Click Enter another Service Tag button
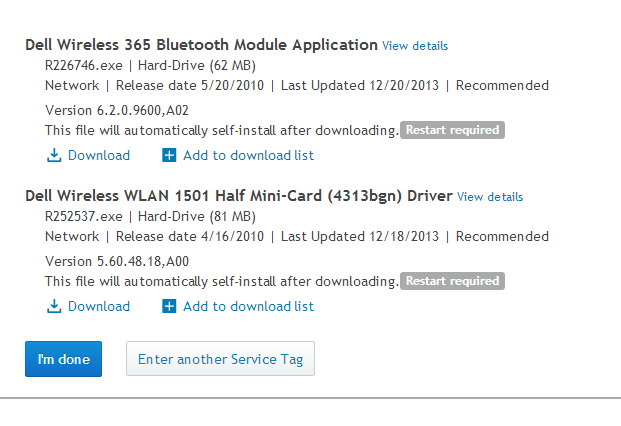 [x=220, y=359]
